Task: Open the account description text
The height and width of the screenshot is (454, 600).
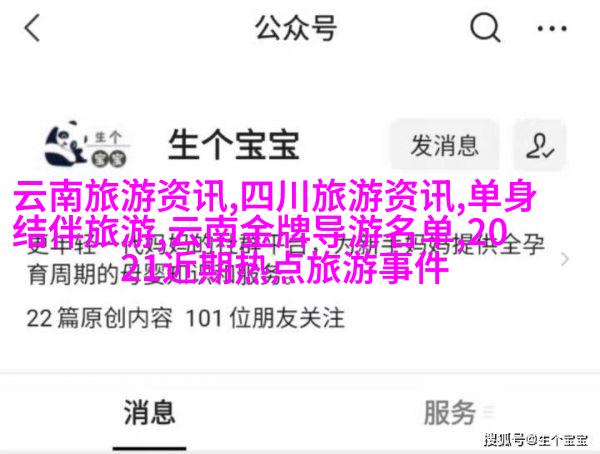Action: [x=285, y=260]
